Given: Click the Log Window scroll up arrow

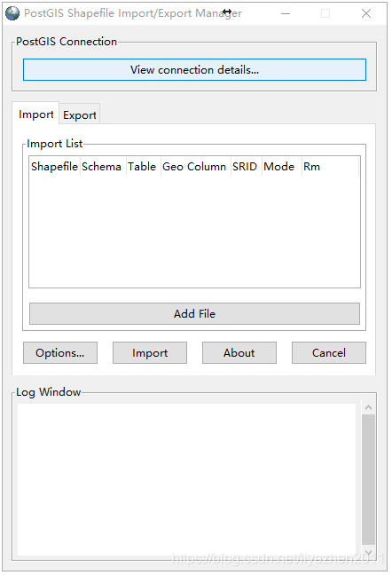Looking at the screenshot, I should (369, 407).
